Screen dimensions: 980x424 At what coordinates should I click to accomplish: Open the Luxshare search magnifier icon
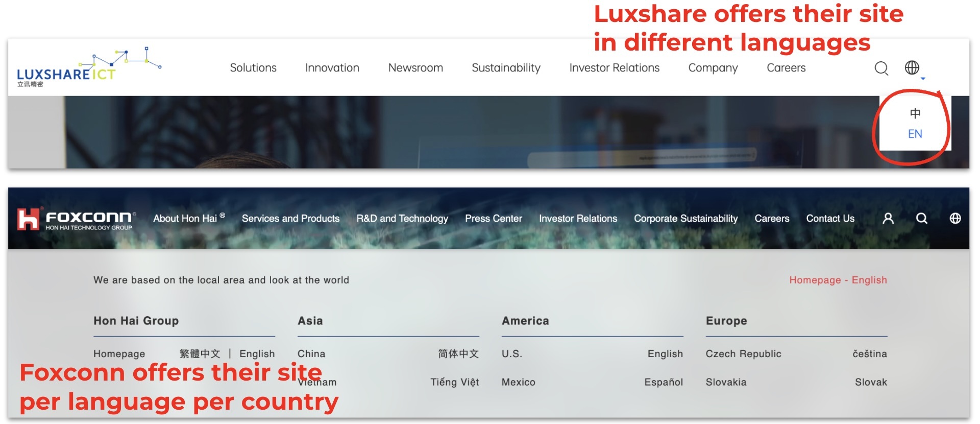pyautogui.click(x=881, y=68)
